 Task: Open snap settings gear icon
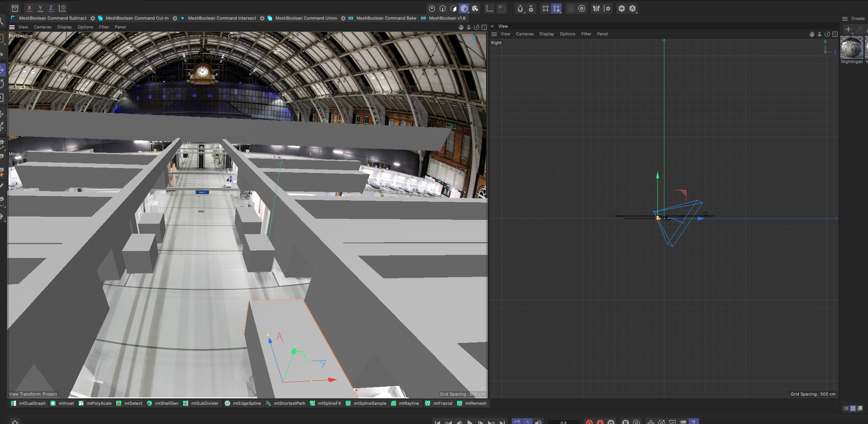click(531, 8)
